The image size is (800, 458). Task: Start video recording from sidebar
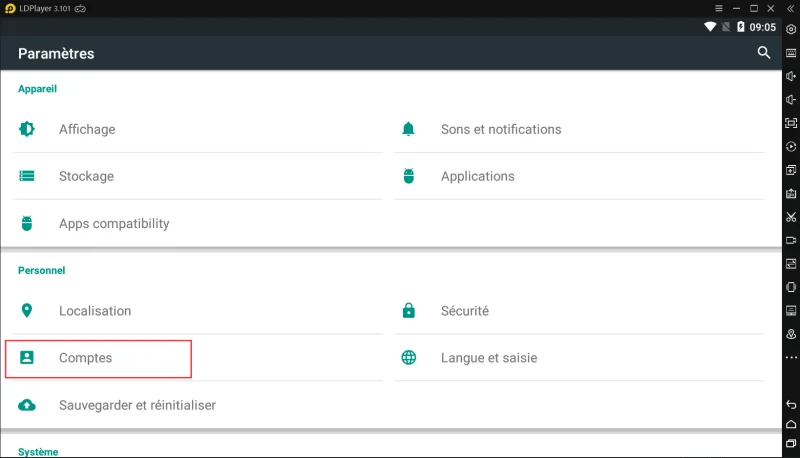[791, 240]
